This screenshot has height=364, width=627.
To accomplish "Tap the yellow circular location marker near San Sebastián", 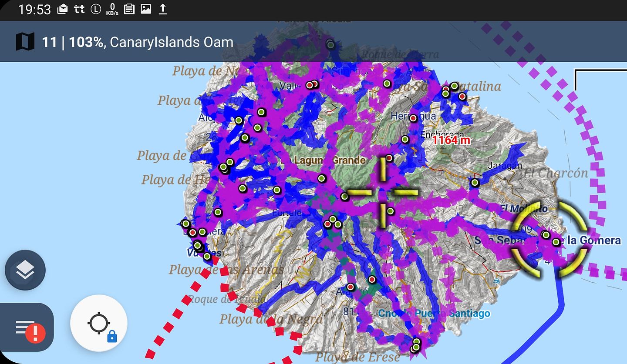I will [x=549, y=239].
